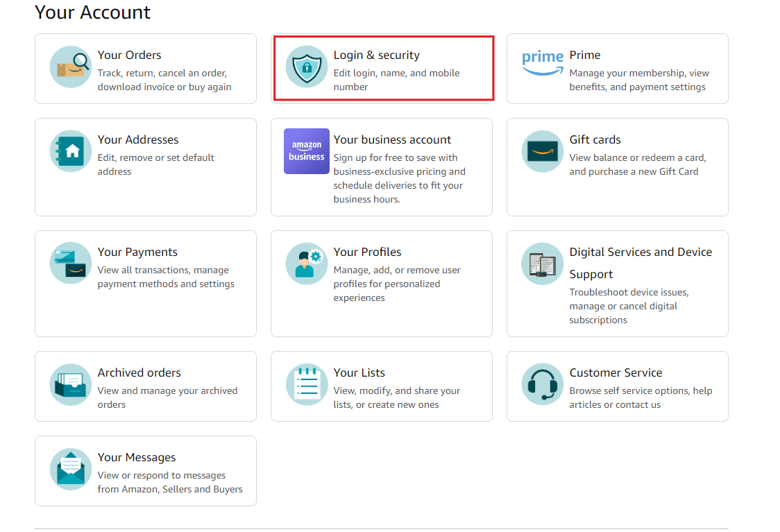Click 'Troubleshoot device issues' description
780x532 pixels.
tap(629, 307)
